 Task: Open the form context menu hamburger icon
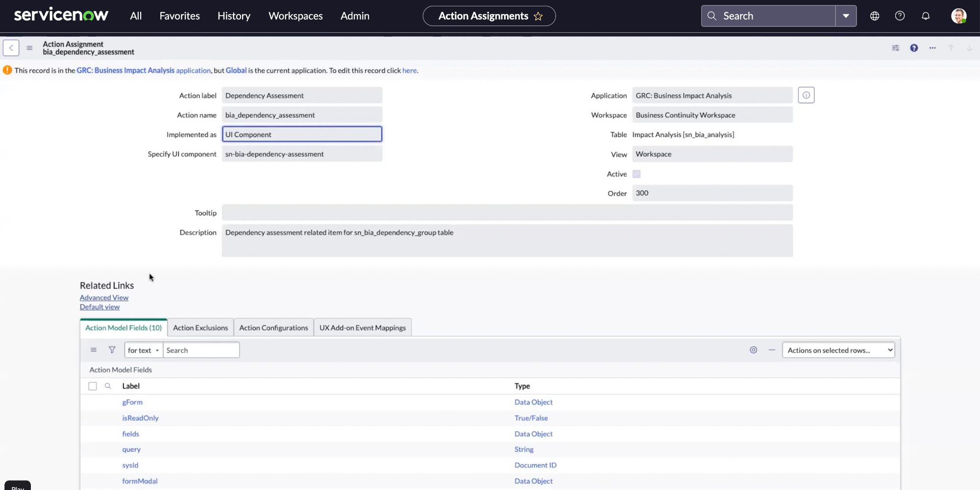tap(29, 48)
